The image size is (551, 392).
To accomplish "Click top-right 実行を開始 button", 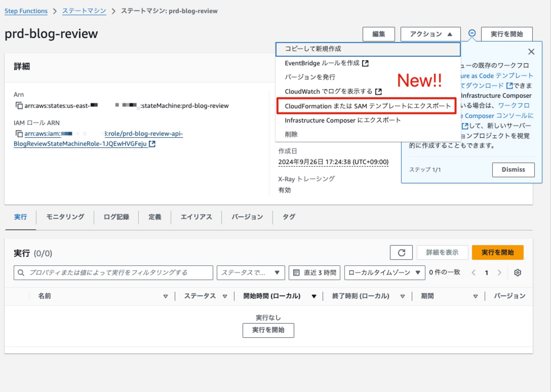I will click(x=507, y=34).
